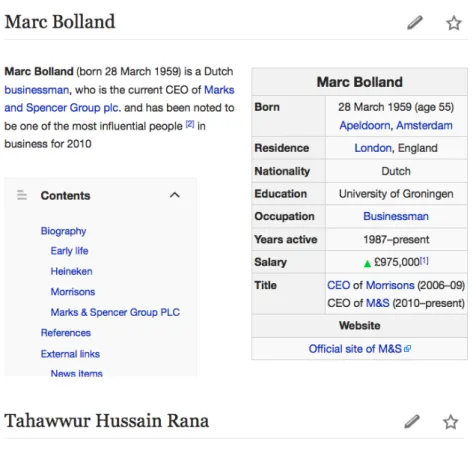Click the edit pencil for Tahawwur Hussain Rana
The image size is (476, 450).
412,422
